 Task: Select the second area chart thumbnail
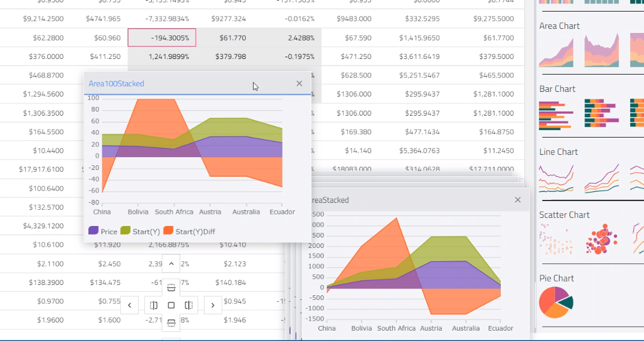pyautogui.click(x=601, y=51)
